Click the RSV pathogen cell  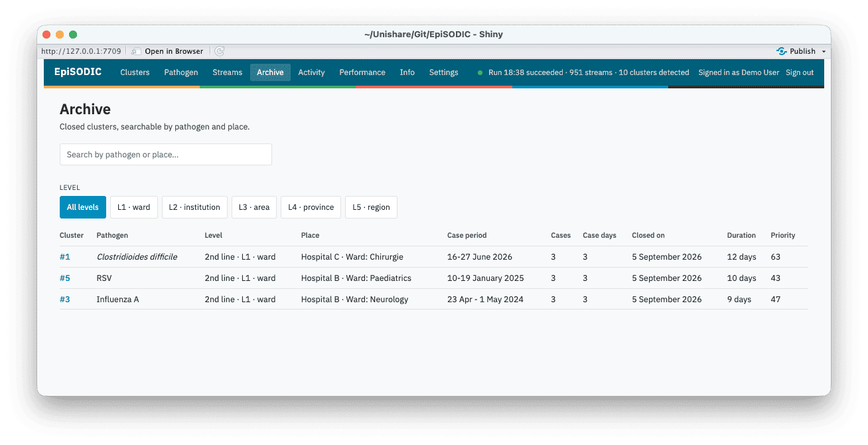click(104, 278)
